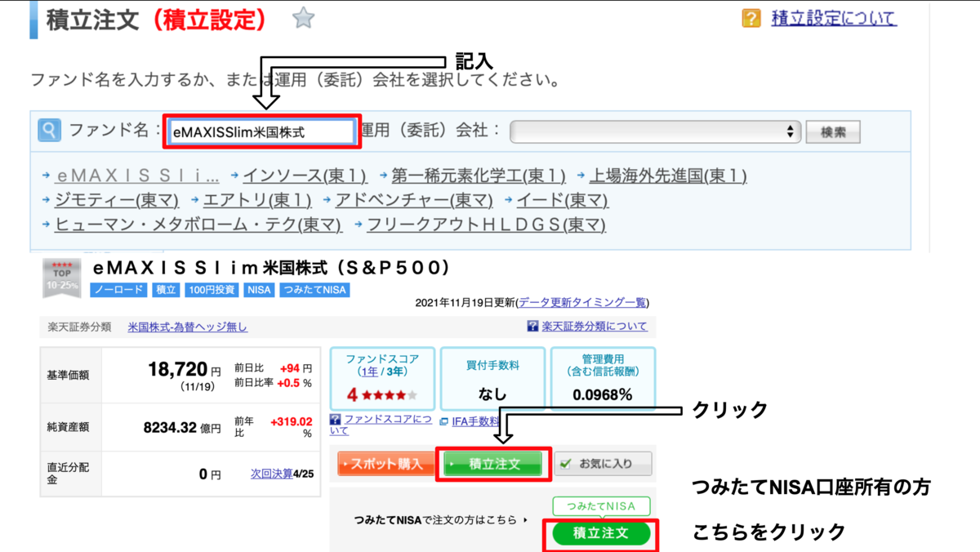The image size is (980, 552).
Task: Click the ファンドスコア（1年/3年）card
Action: (x=382, y=378)
